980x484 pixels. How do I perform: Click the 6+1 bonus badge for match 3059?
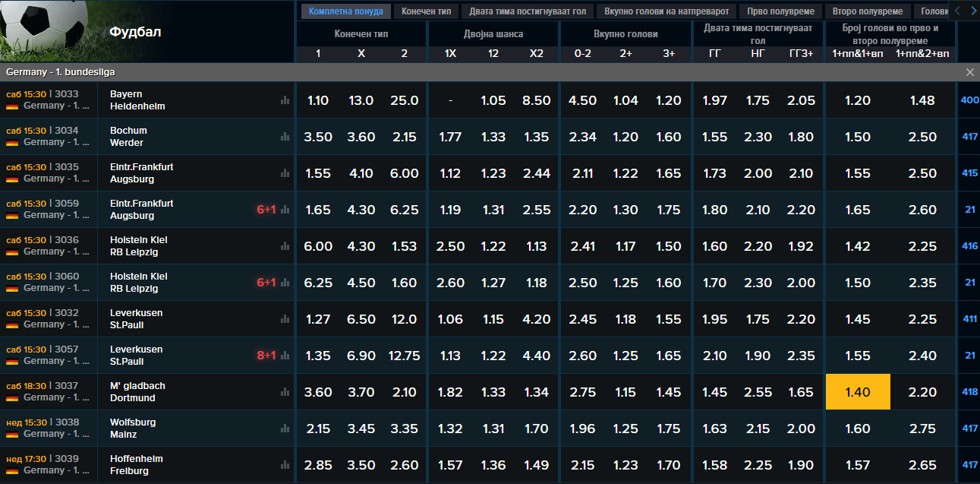(266, 210)
